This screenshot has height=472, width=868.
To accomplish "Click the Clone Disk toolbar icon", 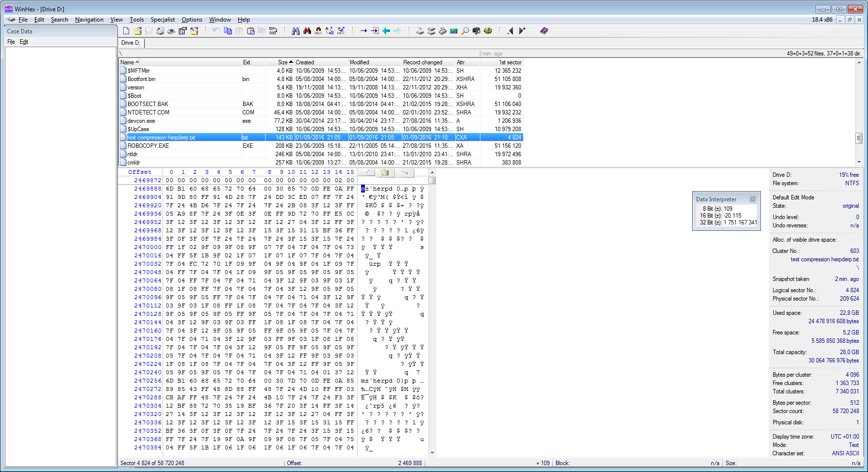I will [431, 31].
